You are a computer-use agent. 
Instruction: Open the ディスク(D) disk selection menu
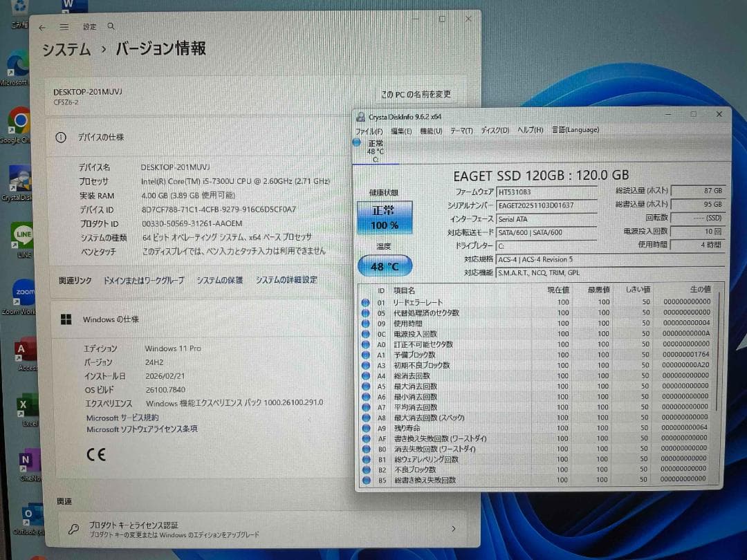point(493,130)
